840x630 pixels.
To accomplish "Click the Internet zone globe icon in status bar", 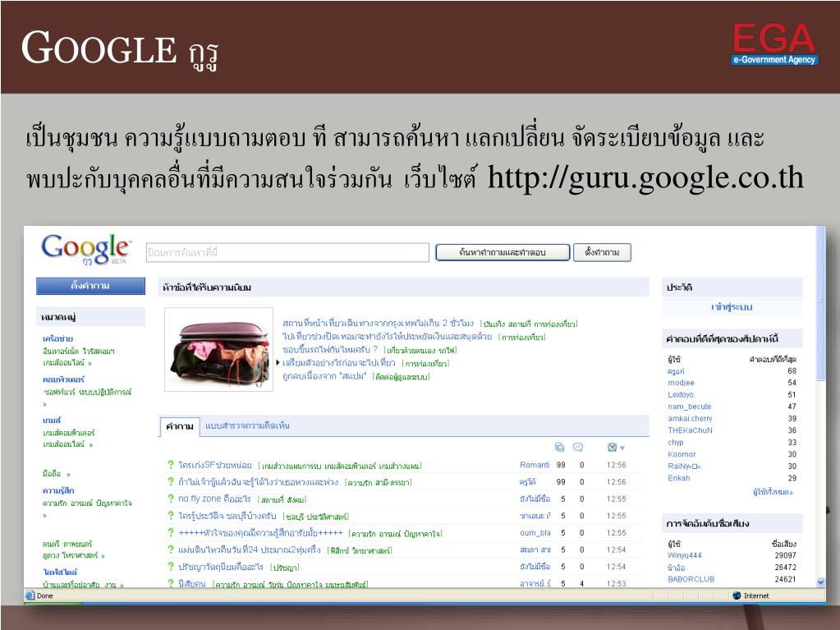I will pyautogui.click(x=737, y=596).
